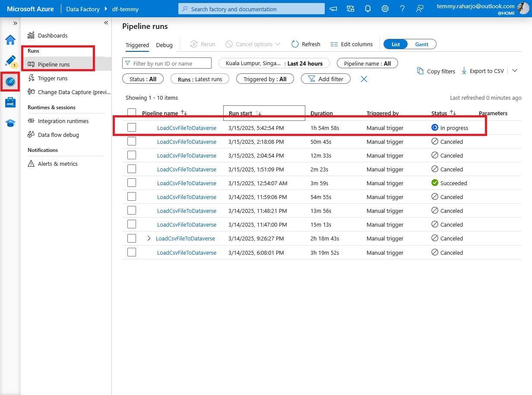Open the Triggered by filter
Viewport: 532px width, 395px height.
coord(265,79)
